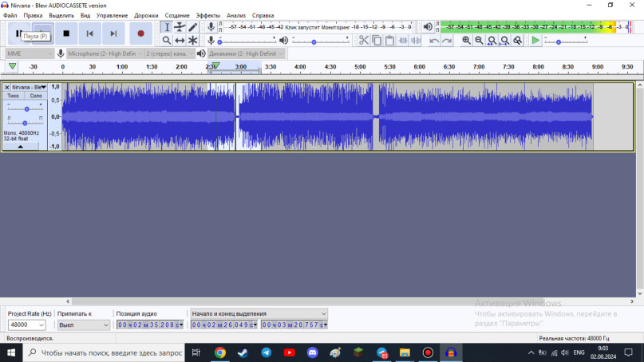Click the Stop playback button

[x=66, y=33]
